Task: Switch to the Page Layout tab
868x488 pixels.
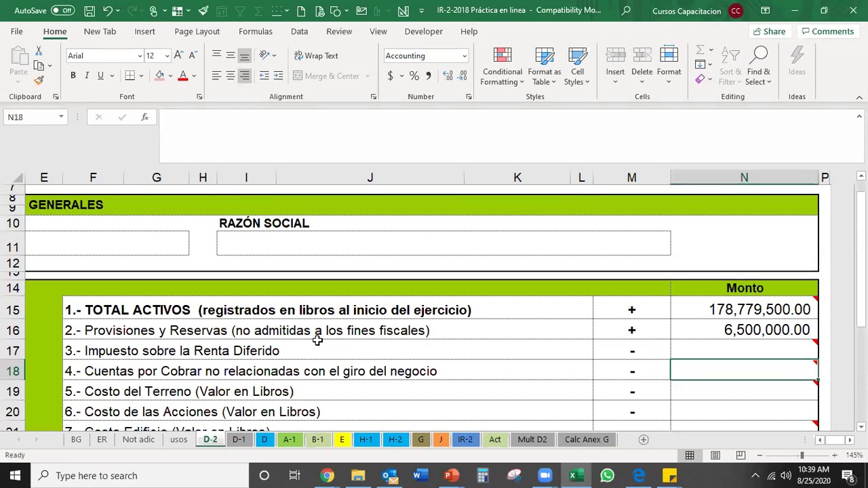Action: pyautogui.click(x=197, y=31)
